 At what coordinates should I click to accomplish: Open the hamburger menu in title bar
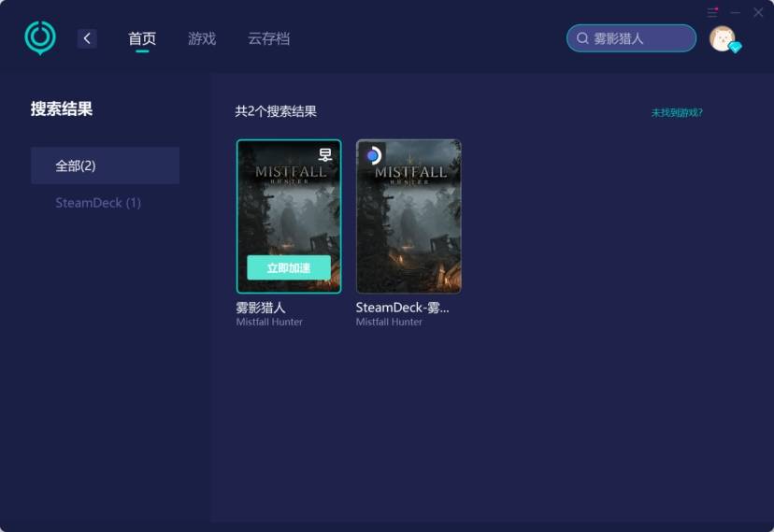712,12
